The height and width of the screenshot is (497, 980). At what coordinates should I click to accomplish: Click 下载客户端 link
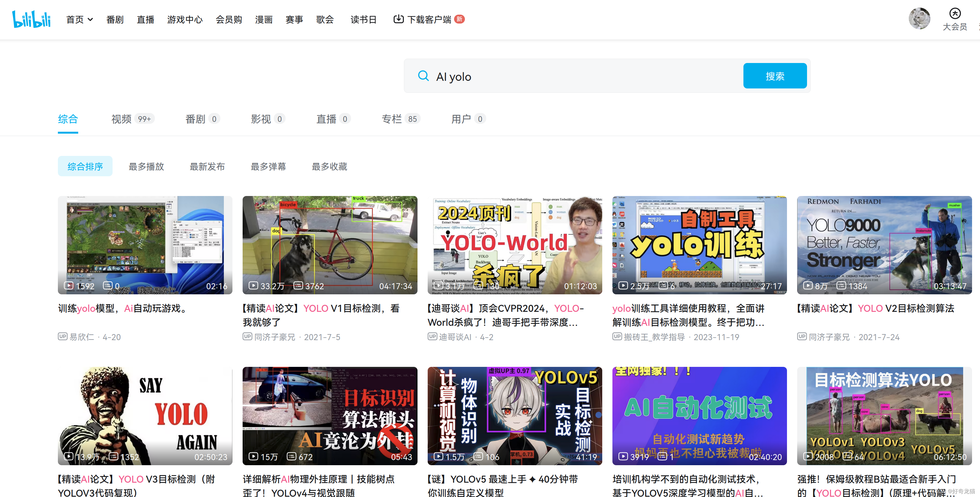point(429,19)
